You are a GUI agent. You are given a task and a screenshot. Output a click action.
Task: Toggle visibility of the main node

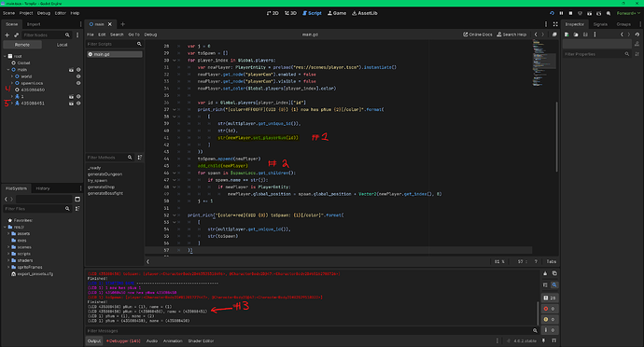pyautogui.click(x=78, y=70)
